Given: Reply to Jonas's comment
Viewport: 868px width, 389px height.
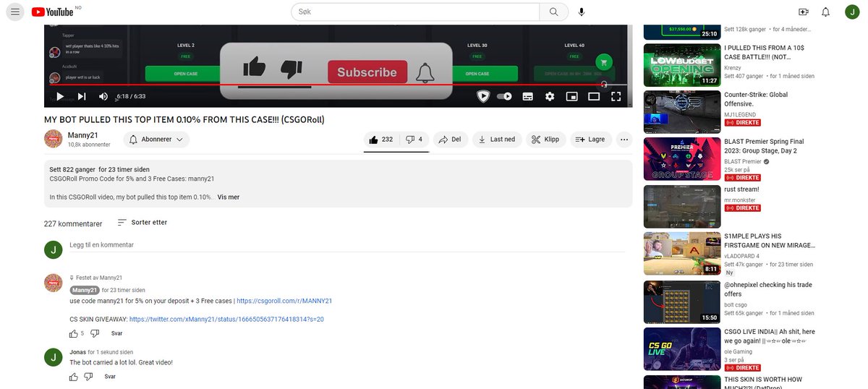Looking at the screenshot, I should (x=110, y=377).
